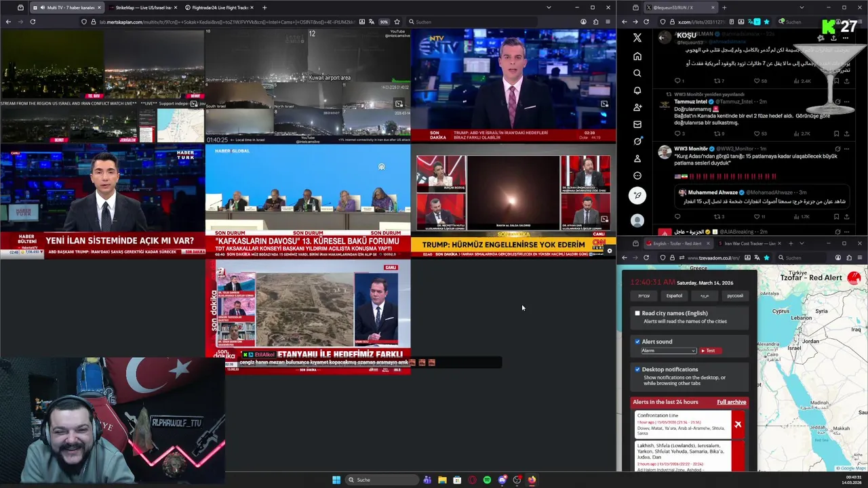
Task: Click the Windows taskbar search box
Action: tap(382, 480)
